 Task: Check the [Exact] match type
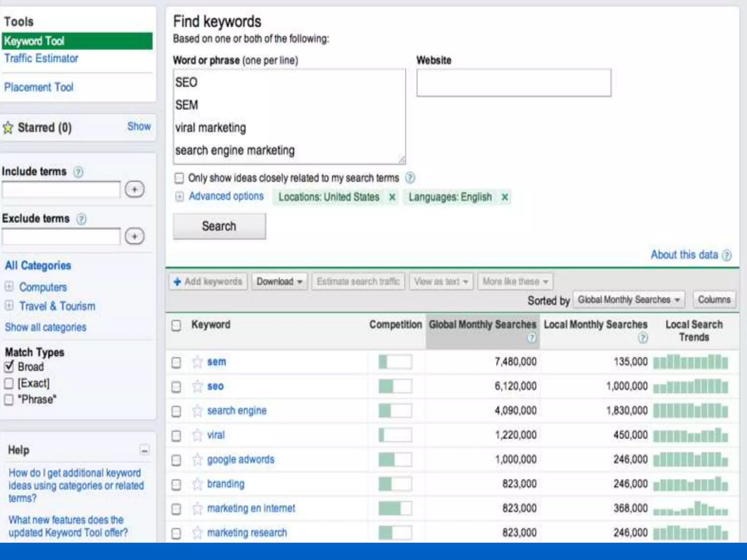[9, 384]
